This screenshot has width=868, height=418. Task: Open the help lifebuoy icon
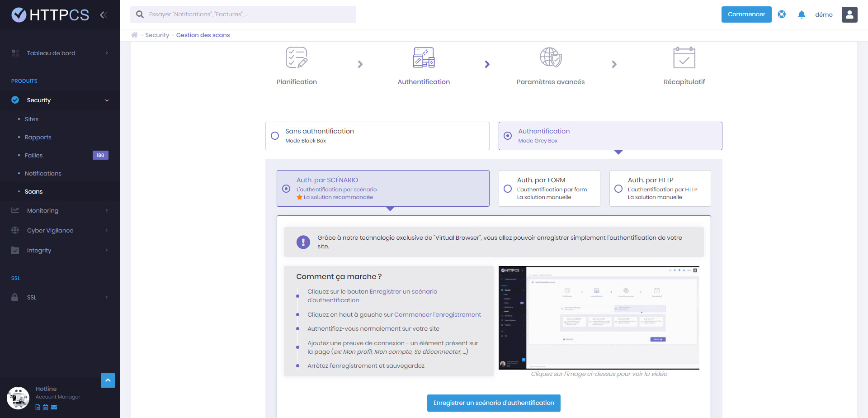782,14
